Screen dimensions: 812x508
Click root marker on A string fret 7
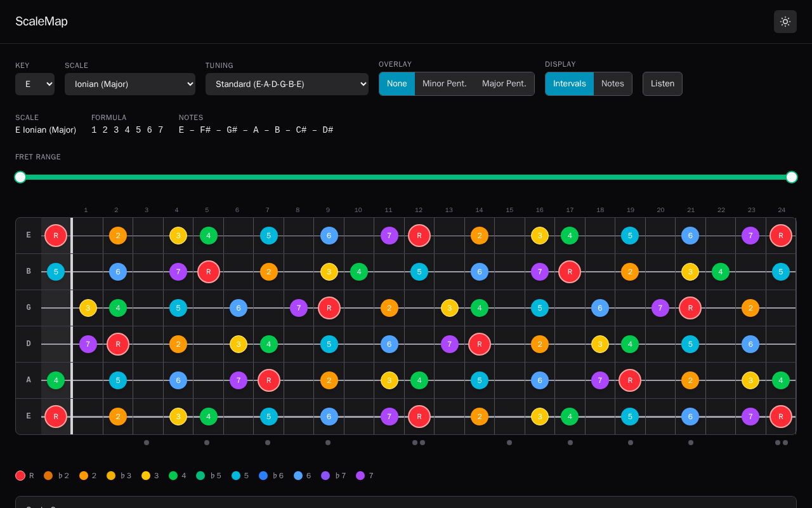pos(269,380)
